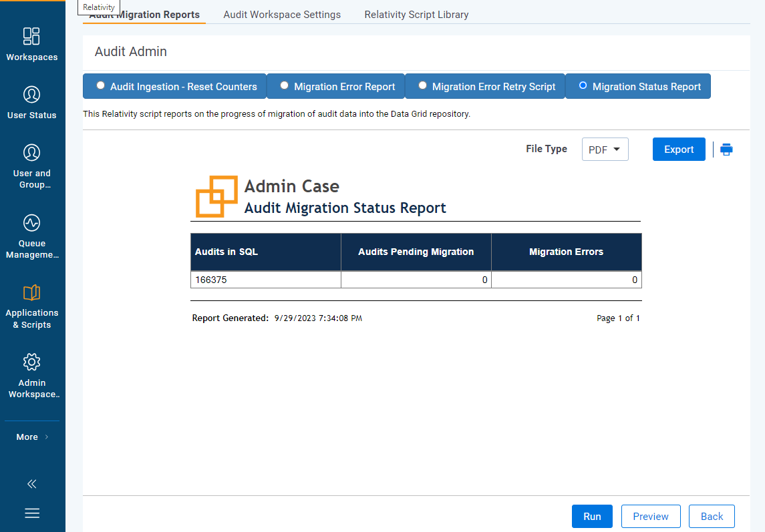Open the Queue Management sidebar item
The width and height of the screenshot is (765, 532).
pyautogui.click(x=31, y=236)
